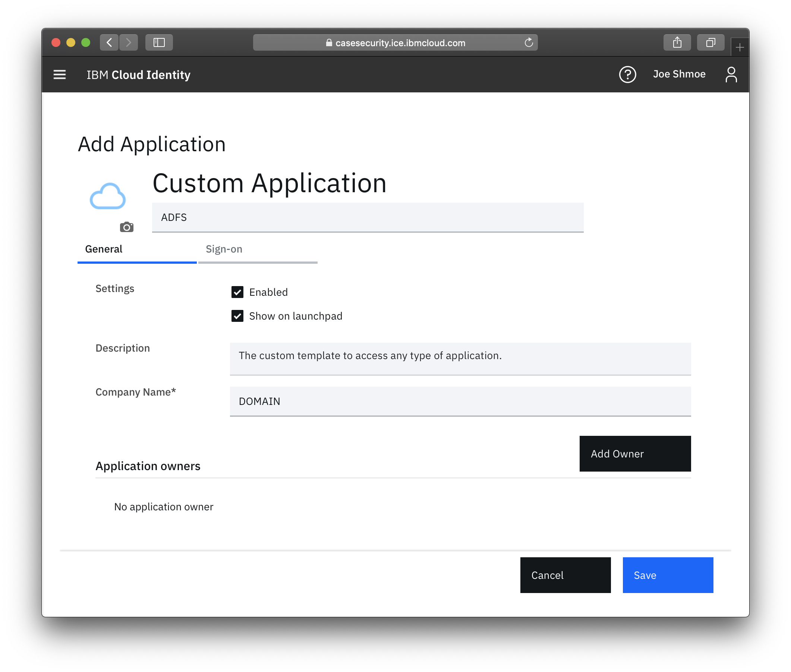The height and width of the screenshot is (672, 791).
Task: Click Add Owner button
Action: click(635, 454)
